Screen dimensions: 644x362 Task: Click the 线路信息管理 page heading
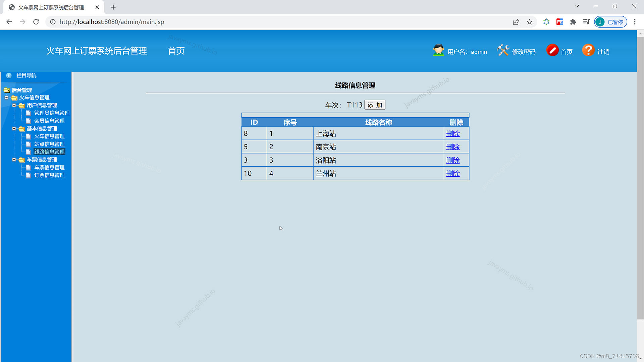pyautogui.click(x=355, y=85)
